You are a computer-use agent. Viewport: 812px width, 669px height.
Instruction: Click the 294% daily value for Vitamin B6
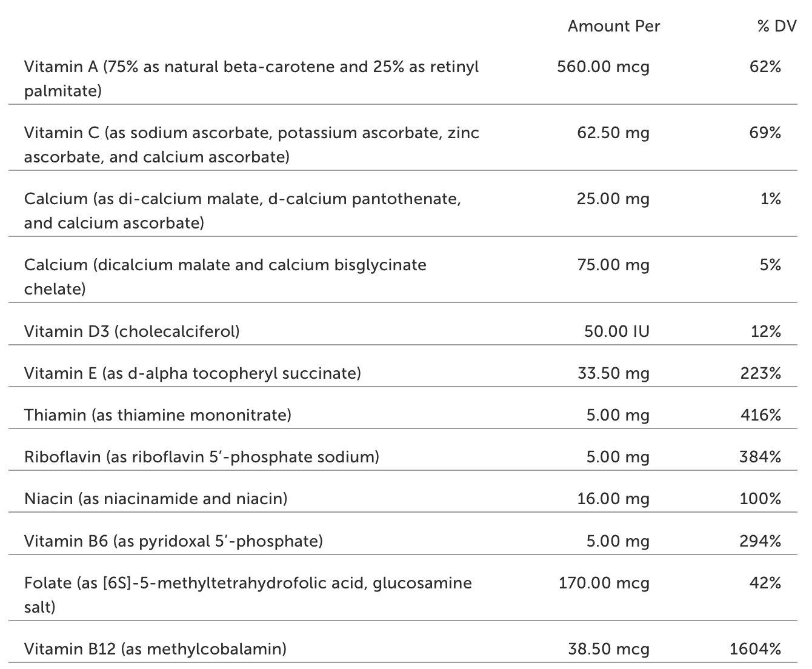click(x=760, y=540)
